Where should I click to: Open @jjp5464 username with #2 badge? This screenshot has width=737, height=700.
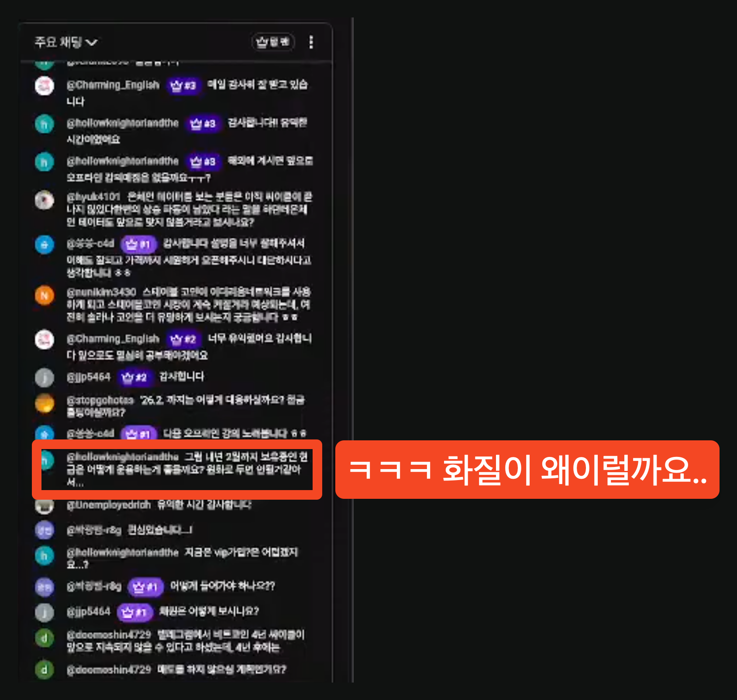(89, 377)
